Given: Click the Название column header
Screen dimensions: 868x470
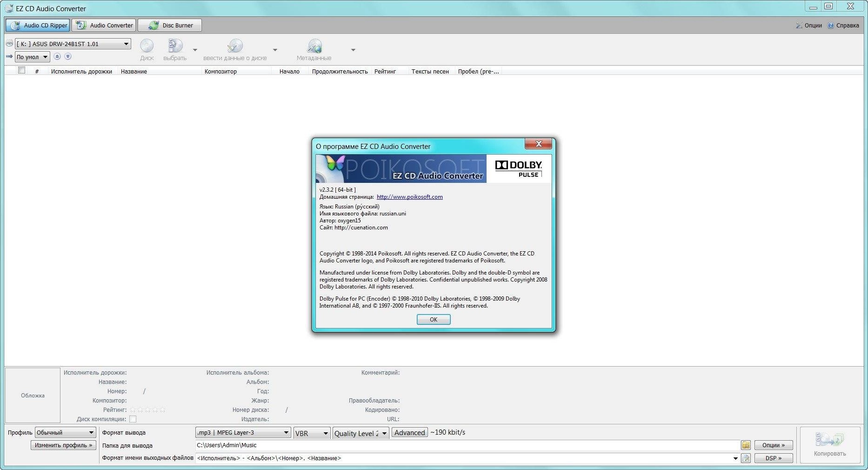Looking at the screenshot, I should pyautogui.click(x=160, y=71).
